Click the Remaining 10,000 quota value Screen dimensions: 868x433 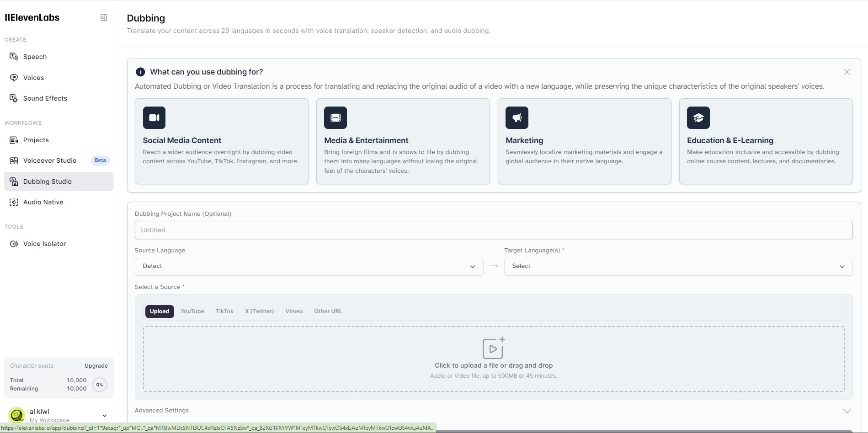77,389
